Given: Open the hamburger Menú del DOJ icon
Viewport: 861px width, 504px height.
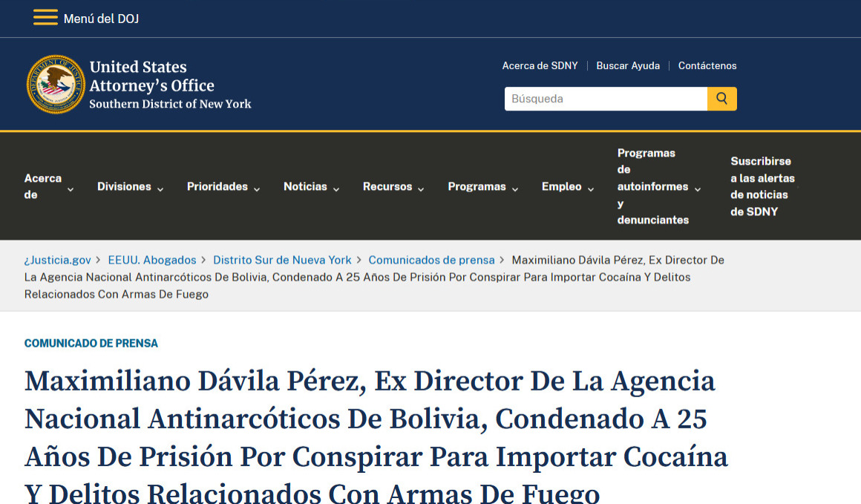Looking at the screenshot, I should (45, 19).
